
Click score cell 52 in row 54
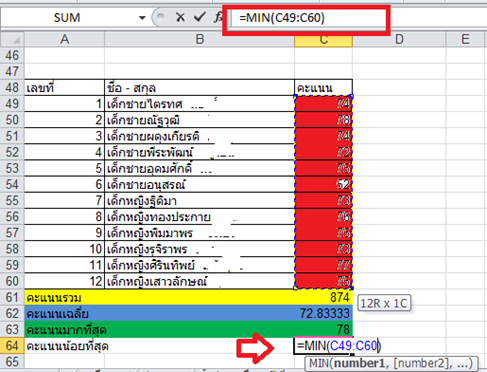323,185
